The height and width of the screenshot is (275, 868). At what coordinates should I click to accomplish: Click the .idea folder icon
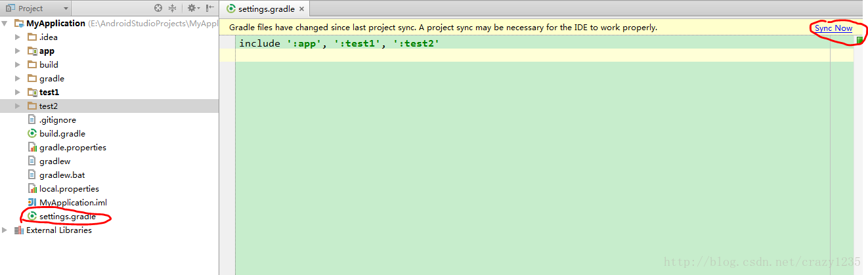coord(32,37)
